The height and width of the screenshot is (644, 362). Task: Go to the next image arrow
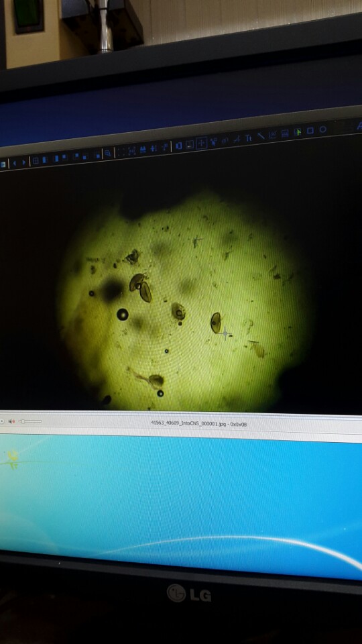click(x=24, y=162)
